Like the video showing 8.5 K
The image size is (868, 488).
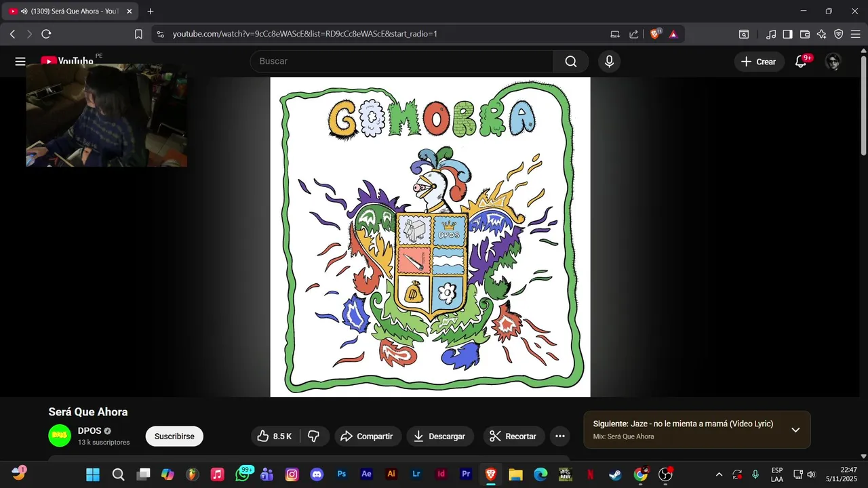pos(275,436)
